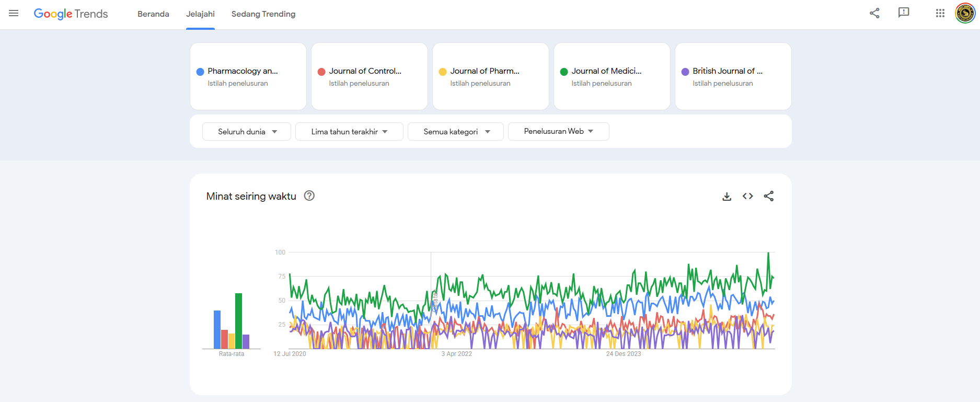Open the embed code icon
The width and height of the screenshot is (980, 402).
[748, 196]
